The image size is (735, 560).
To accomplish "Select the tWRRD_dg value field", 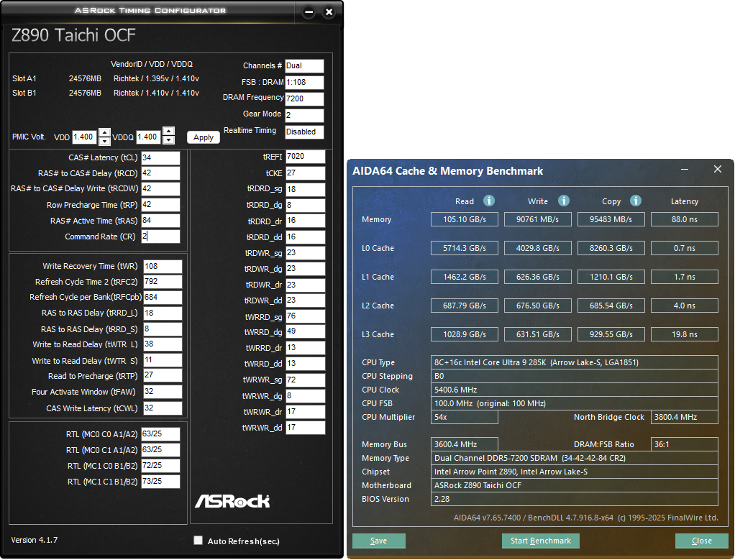I will click(x=305, y=332).
